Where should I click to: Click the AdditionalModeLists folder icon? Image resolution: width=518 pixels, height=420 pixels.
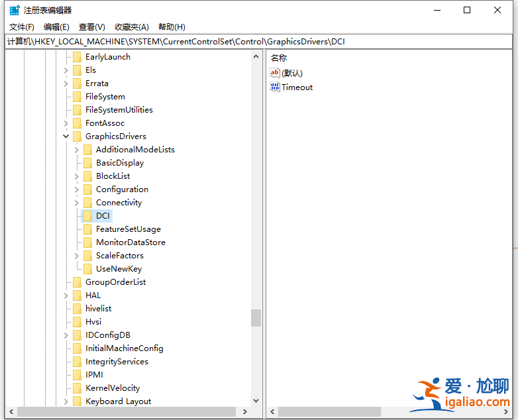pos(87,149)
